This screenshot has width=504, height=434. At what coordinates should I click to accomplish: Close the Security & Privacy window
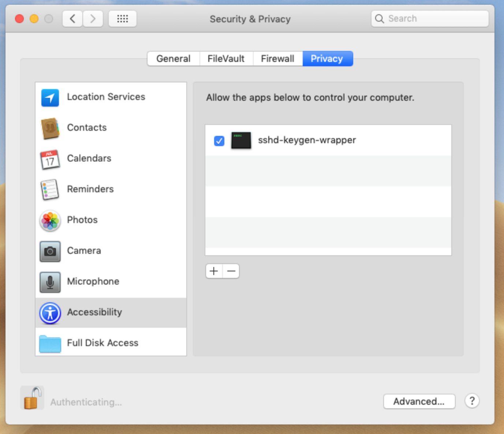19,19
